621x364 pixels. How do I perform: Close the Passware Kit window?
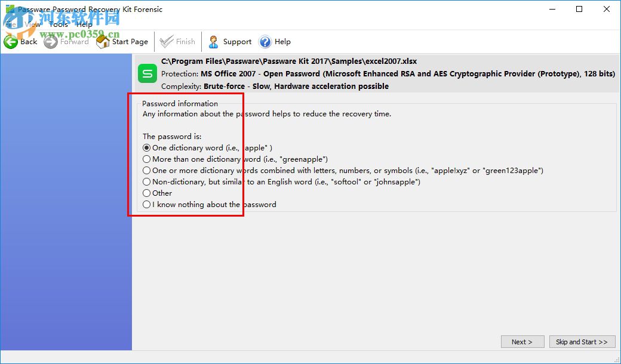(x=606, y=9)
